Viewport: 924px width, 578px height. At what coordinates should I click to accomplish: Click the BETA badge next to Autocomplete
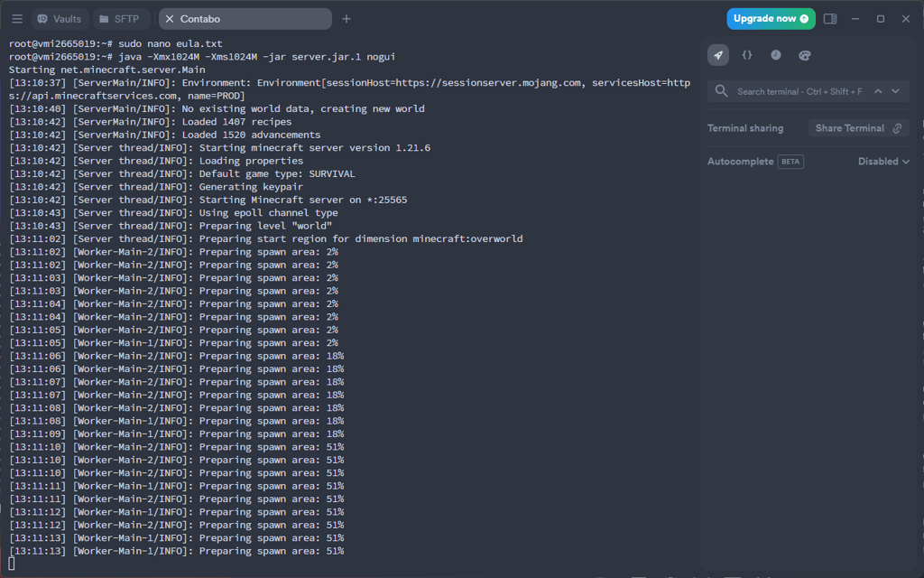click(790, 162)
